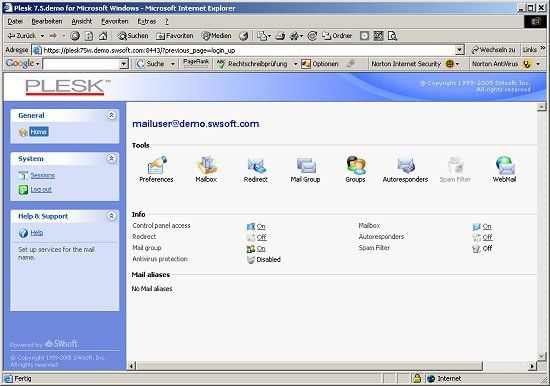The height and width of the screenshot is (386, 550).
Task: Open the Bearbeiten menu
Action: [47, 21]
